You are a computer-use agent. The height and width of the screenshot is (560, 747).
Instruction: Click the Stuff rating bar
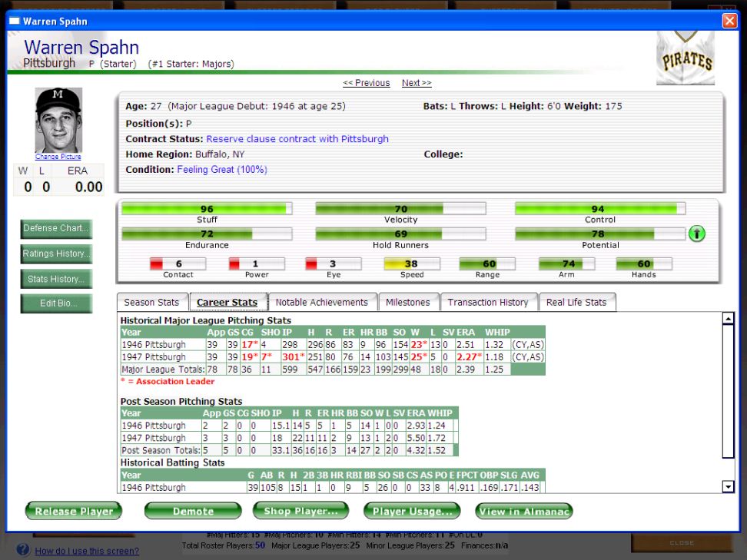coord(207,209)
